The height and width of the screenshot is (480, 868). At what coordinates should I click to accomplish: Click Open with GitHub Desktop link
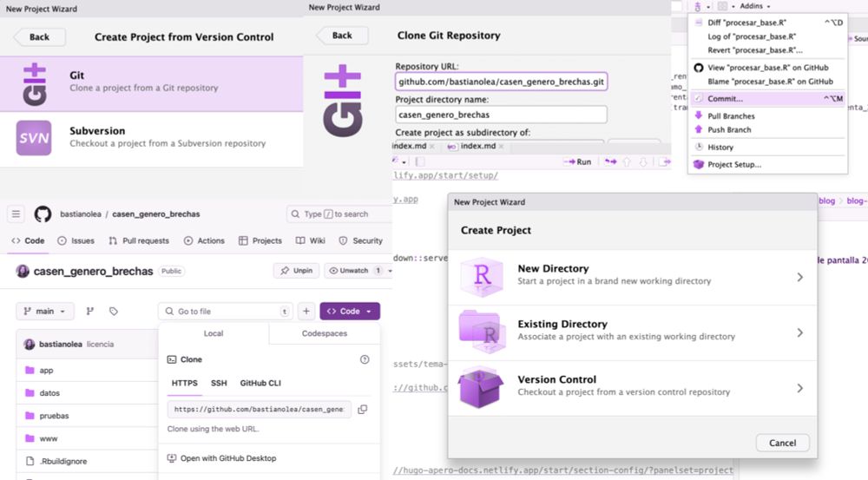(x=222, y=458)
